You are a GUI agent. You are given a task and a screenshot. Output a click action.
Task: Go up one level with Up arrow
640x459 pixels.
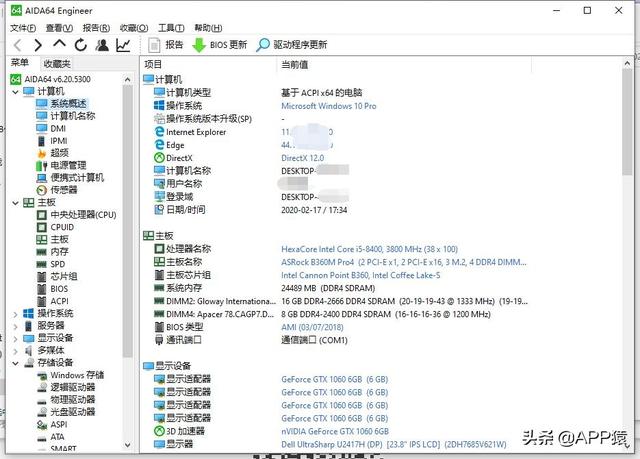pos(60,44)
